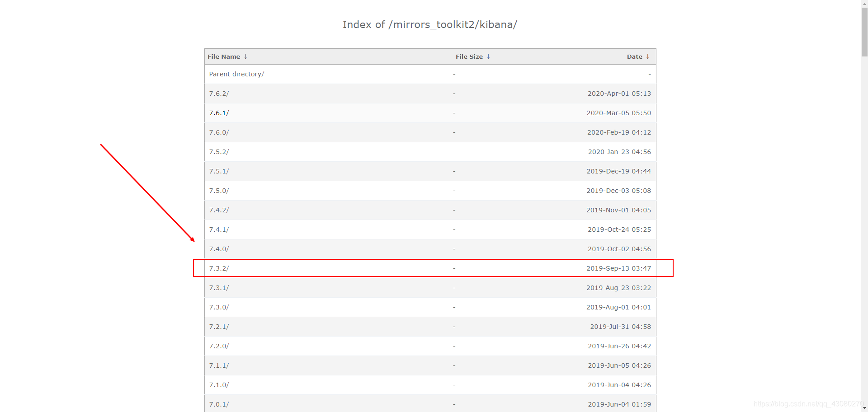Open the 7.1.0/ folder

[219, 385]
